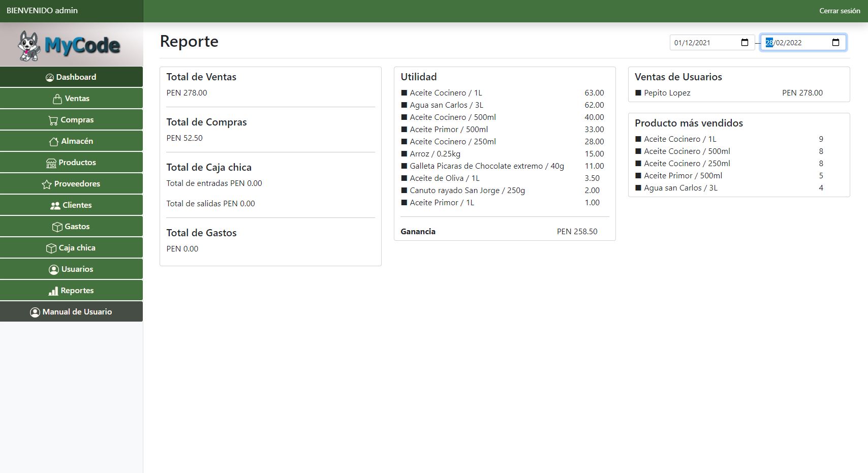Click the Almacén house icon
The height and width of the screenshot is (473, 868).
54,142
